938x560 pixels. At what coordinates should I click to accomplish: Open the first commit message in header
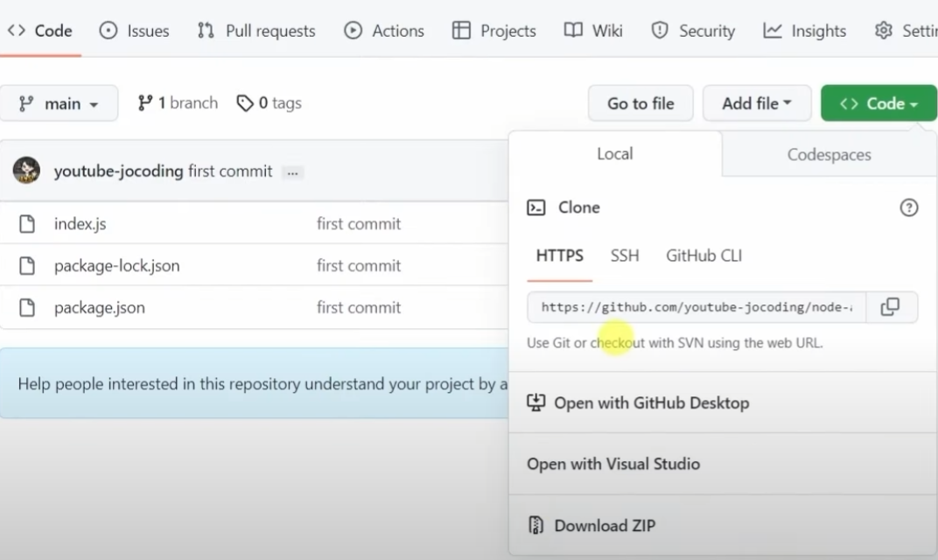click(x=230, y=171)
